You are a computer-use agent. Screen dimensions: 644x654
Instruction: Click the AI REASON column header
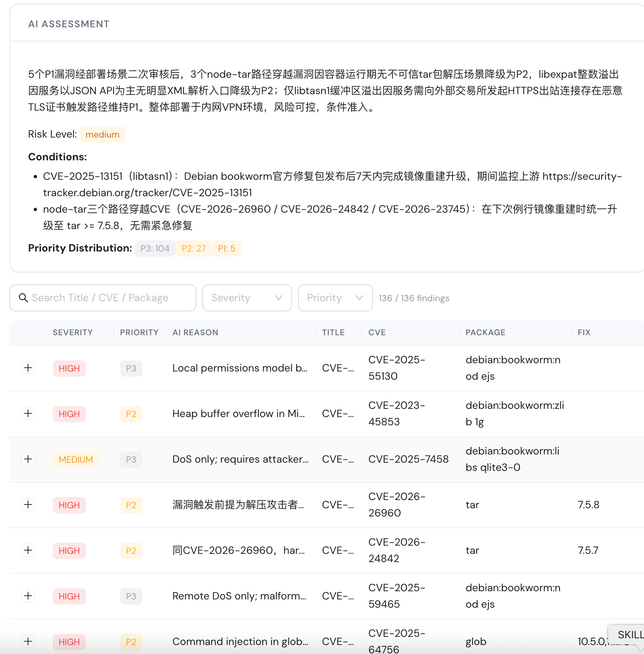[195, 333]
